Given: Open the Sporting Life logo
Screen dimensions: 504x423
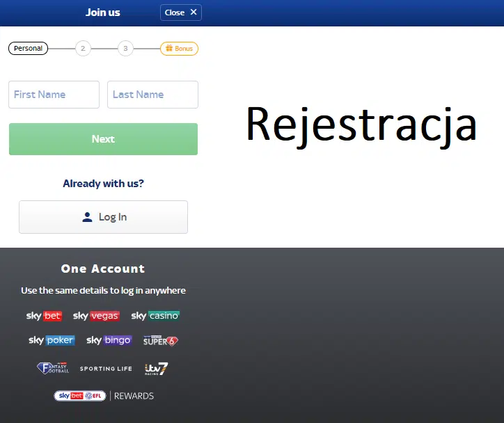Looking at the screenshot, I should [x=106, y=369].
